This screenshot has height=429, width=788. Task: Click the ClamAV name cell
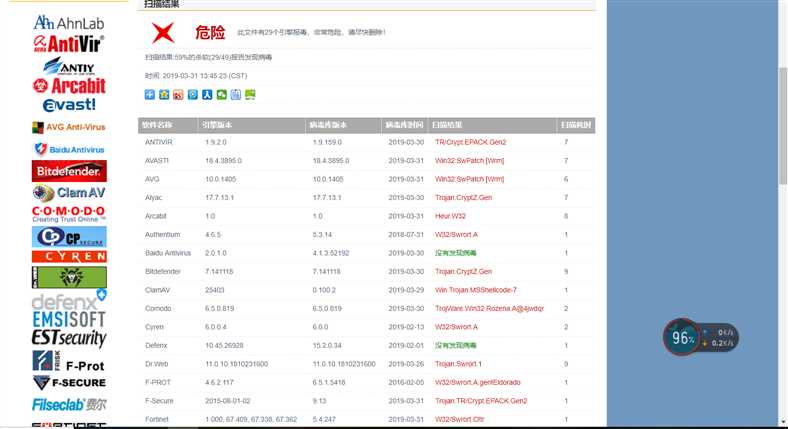click(x=157, y=290)
